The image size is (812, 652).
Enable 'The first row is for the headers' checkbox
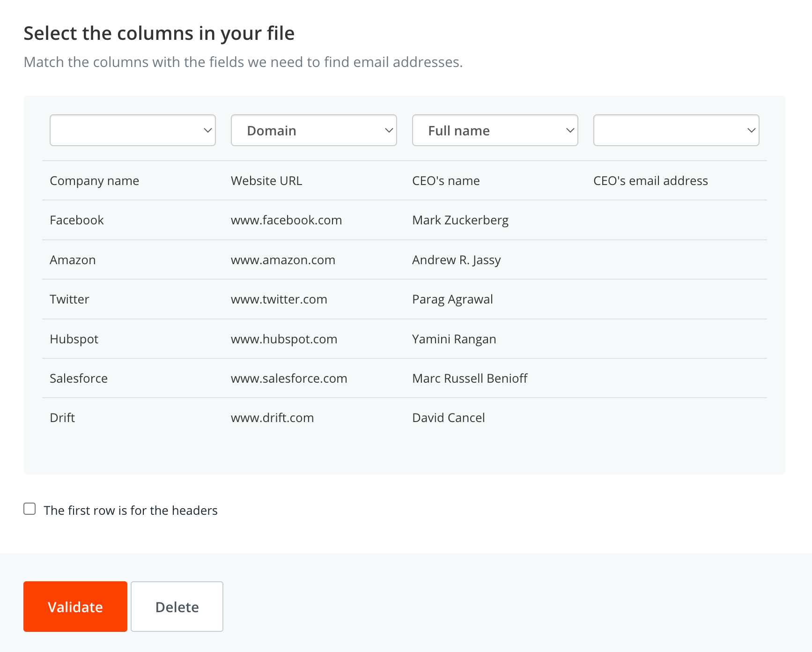click(x=30, y=509)
